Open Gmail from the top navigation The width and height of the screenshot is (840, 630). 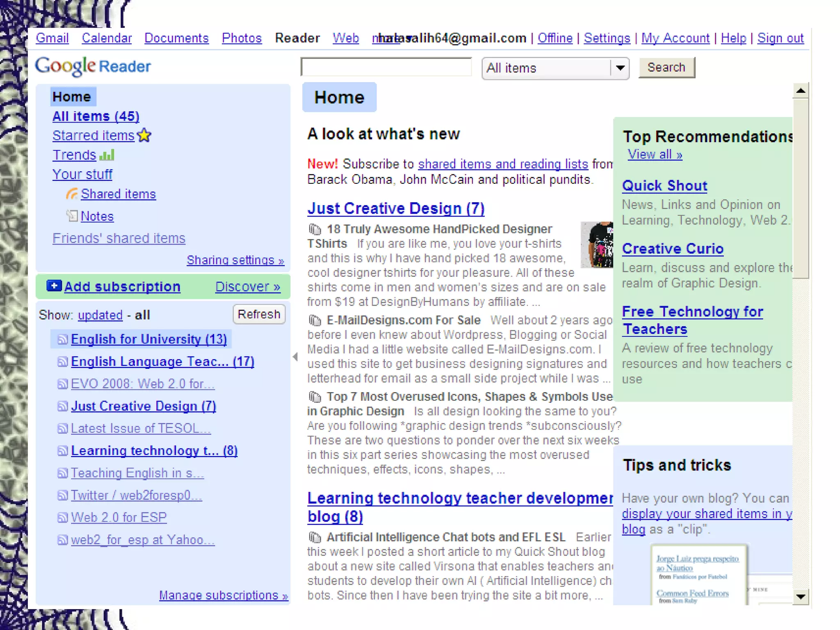52,38
